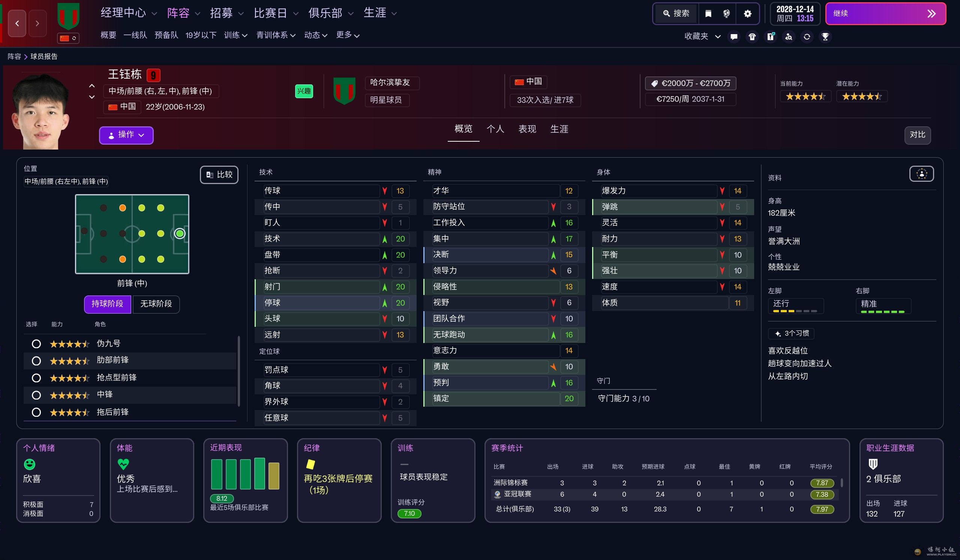Switch to the 表现 tab
This screenshot has height=560, width=960.
527,129
